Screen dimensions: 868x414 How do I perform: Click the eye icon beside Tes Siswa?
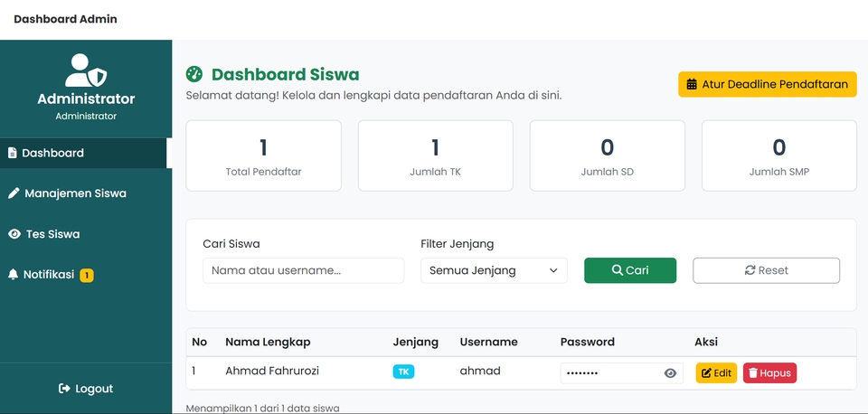pyautogui.click(x=14, y=234)
